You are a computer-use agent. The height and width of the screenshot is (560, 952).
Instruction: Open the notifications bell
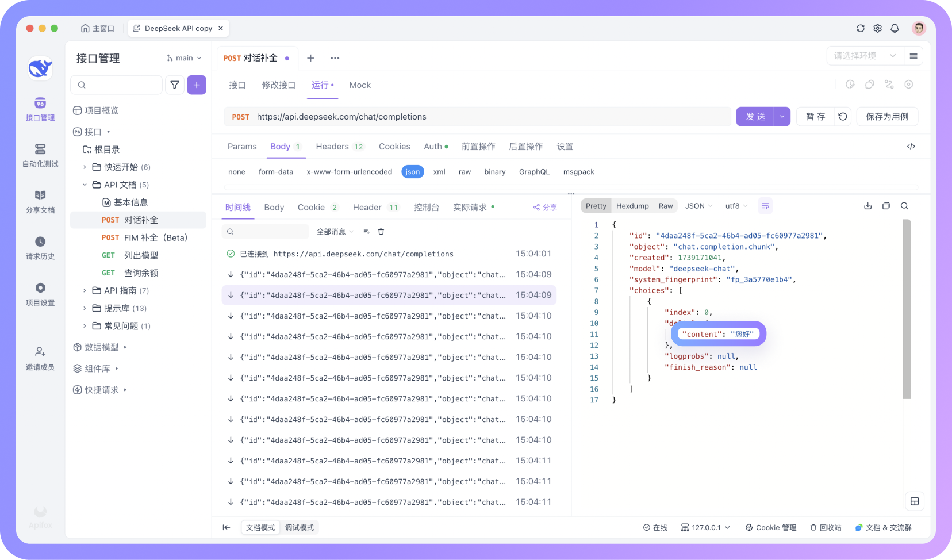895,28
